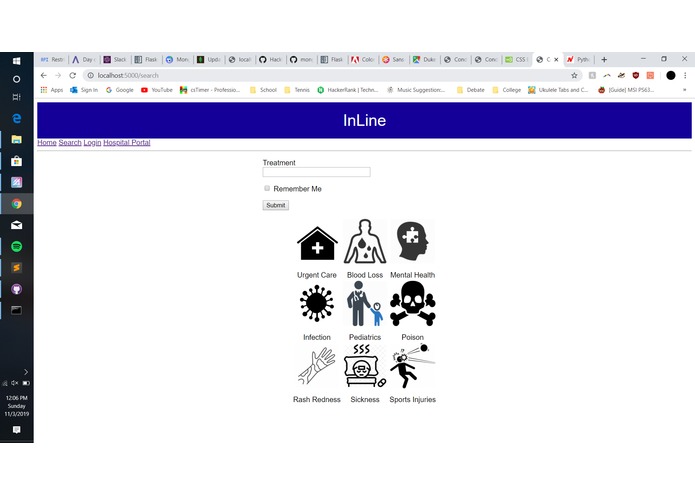
Task: Follow the Search navigation link
Action: pyautogui.click(x=70, y=143)
